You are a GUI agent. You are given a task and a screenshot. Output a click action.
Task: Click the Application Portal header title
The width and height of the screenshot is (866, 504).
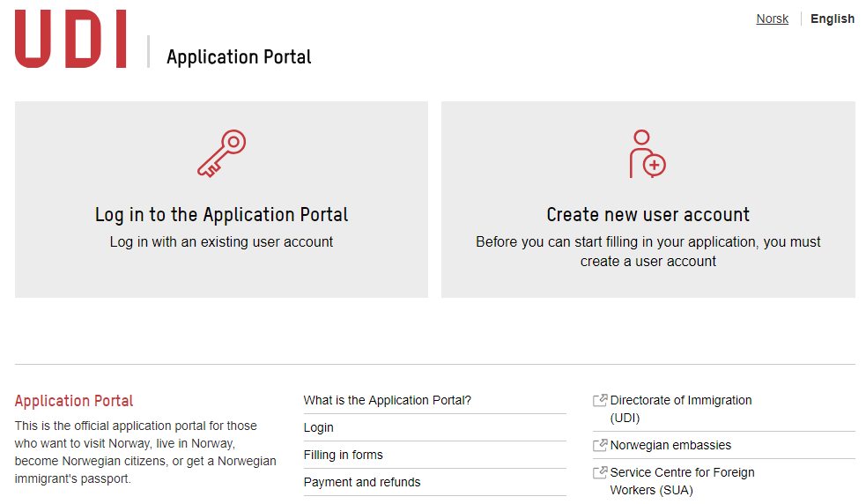point(239,57)
